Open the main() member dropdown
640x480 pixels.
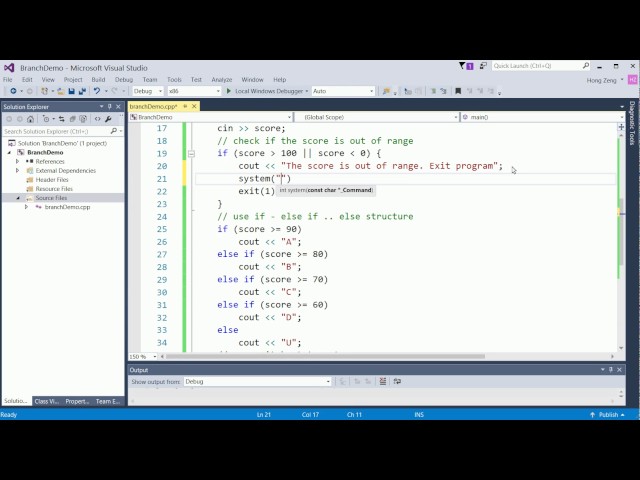tap(542, 117)
